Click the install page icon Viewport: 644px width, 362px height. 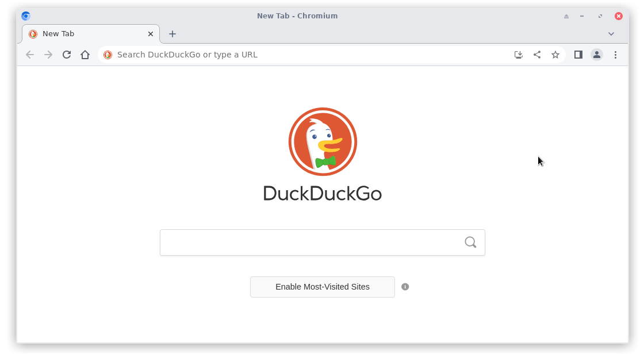click(x=518, y=55)
